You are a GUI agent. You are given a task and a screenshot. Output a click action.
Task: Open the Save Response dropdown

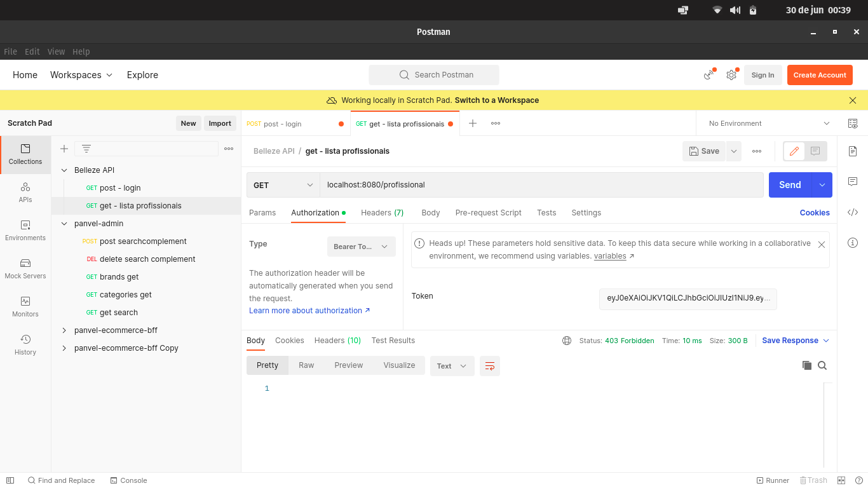click(x=796, y=341)
